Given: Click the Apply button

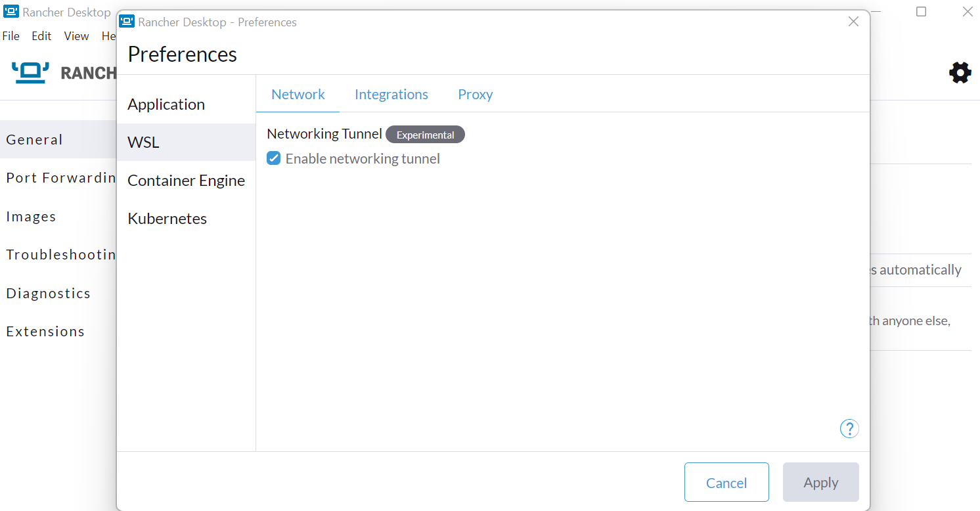Looking at the screenshot, I should (820, 483).
